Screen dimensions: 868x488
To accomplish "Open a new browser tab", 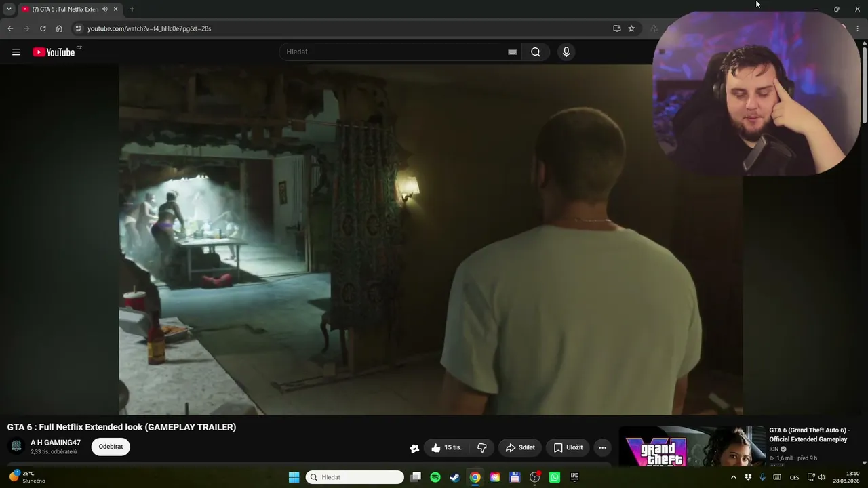I will tap(132, 9).
